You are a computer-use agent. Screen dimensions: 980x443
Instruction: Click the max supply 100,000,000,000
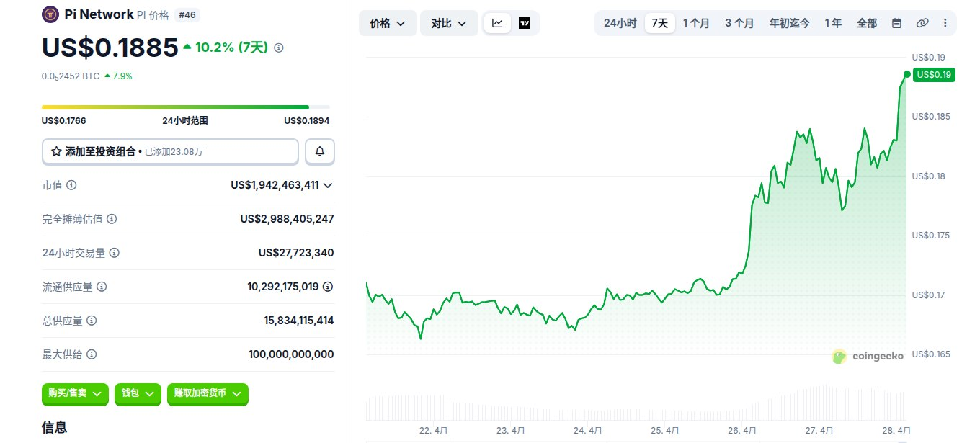click(291, 354)
